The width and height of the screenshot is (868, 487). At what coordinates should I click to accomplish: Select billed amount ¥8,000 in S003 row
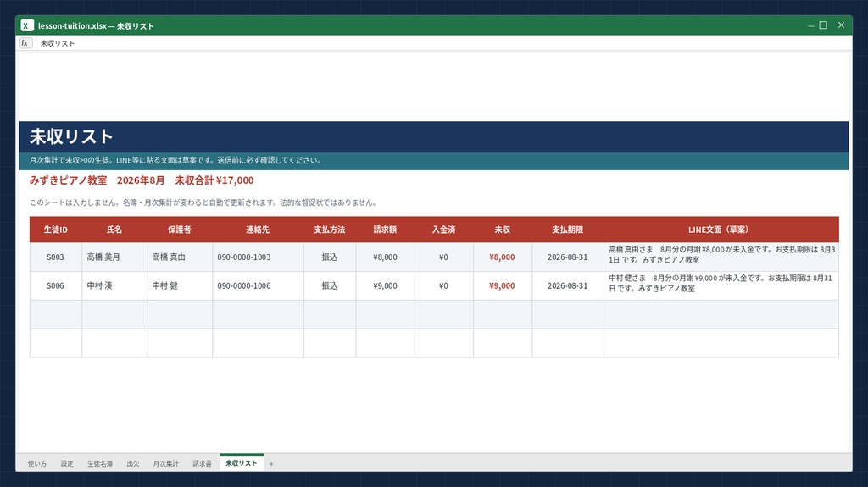point(385,257)
